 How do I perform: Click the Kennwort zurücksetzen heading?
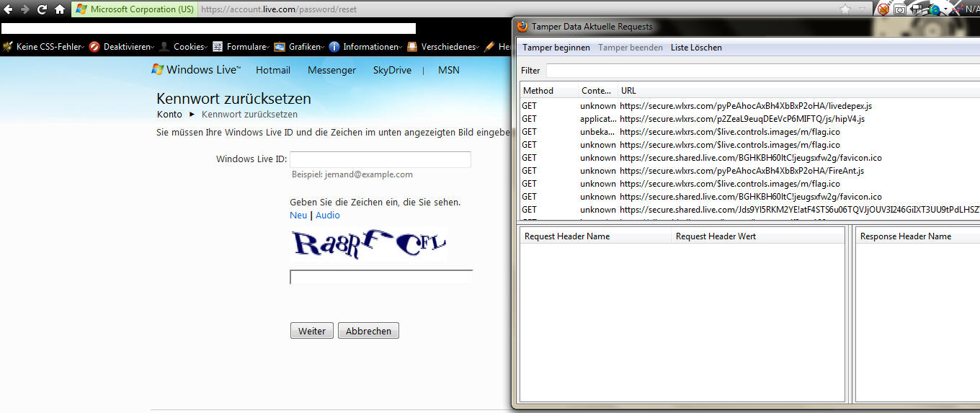[234, 99]
